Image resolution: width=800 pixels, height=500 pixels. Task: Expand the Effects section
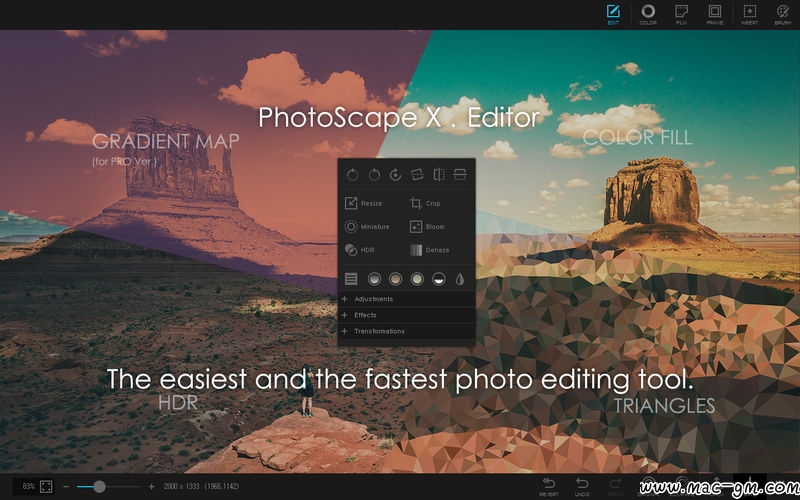[x=407, y=315]
